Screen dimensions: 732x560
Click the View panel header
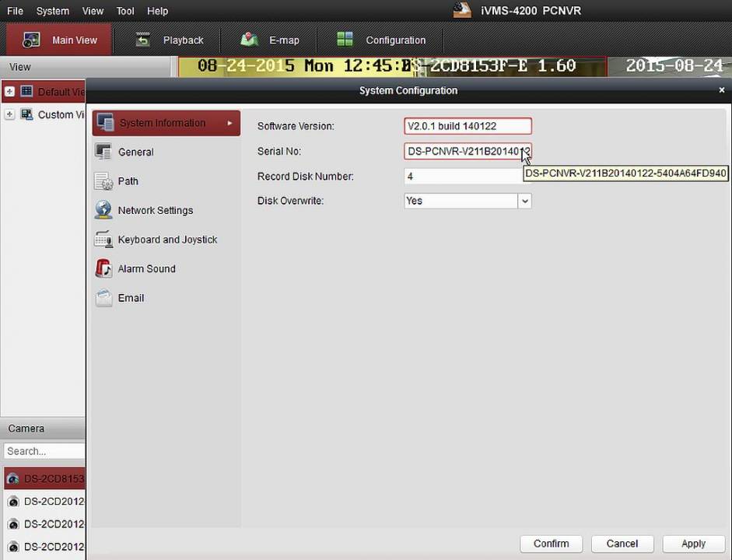click(86, 67)
